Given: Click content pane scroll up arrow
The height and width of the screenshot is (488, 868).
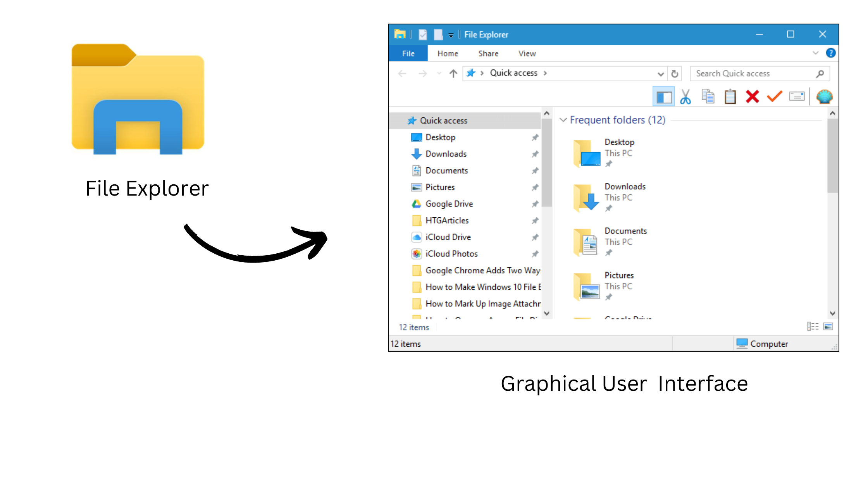Looking at the screenshot, I should (832, 113).
